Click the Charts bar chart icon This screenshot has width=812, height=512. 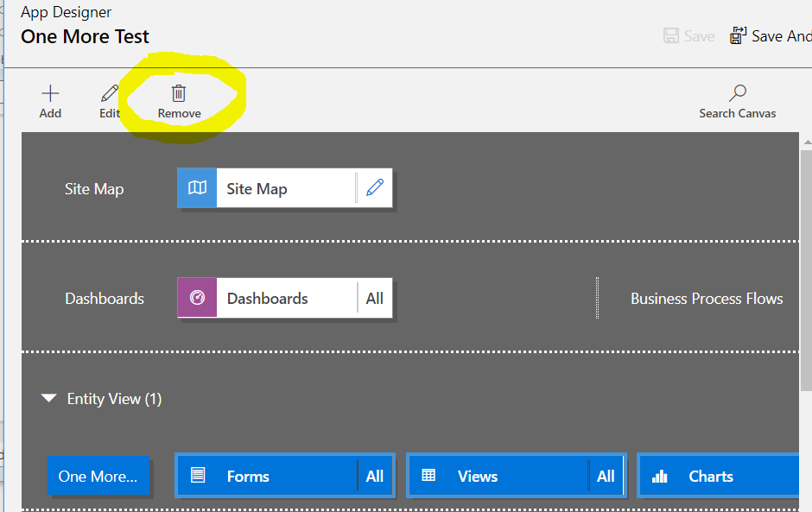[659, 476]
